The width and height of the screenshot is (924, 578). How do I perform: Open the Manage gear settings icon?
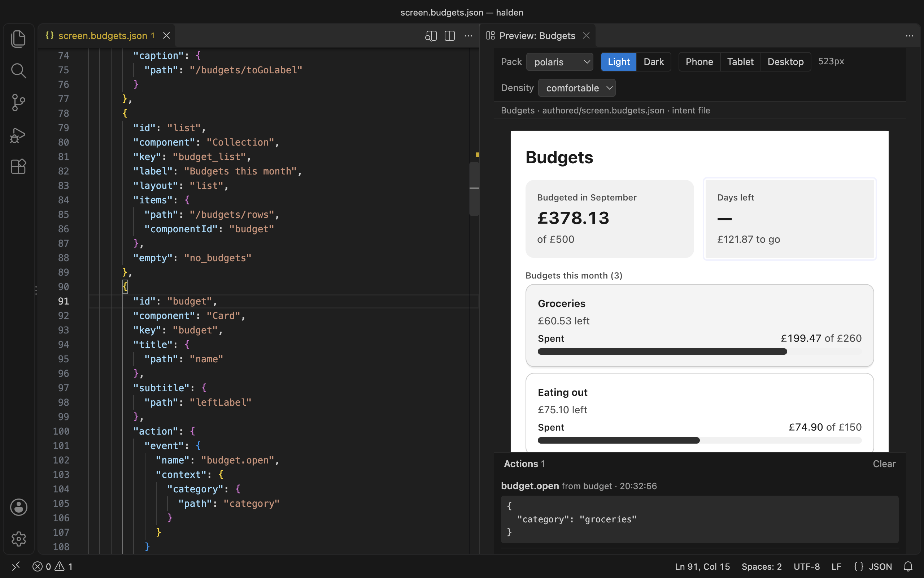pos(18,539)
